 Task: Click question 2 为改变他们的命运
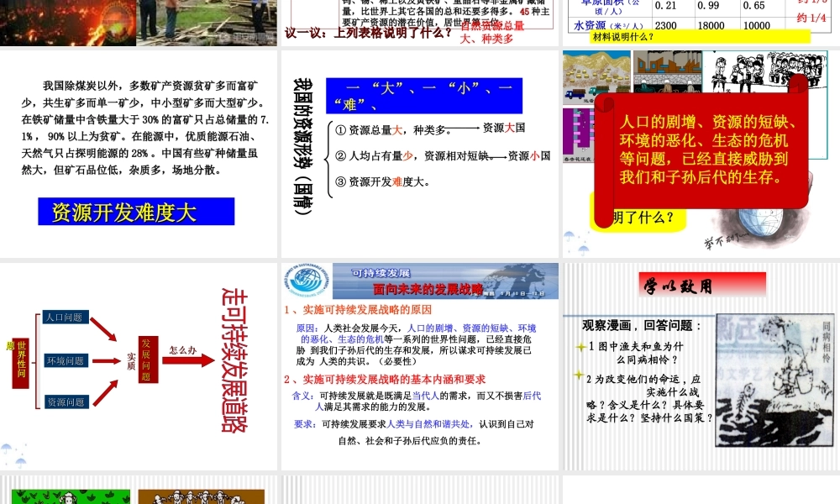tap(648, 398)
